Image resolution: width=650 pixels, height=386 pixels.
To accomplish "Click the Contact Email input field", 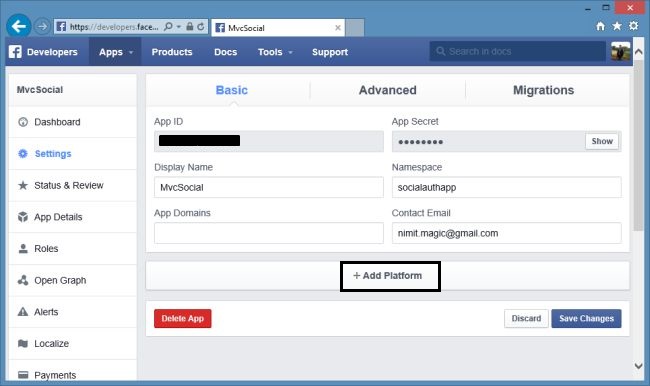I will 507,233.
